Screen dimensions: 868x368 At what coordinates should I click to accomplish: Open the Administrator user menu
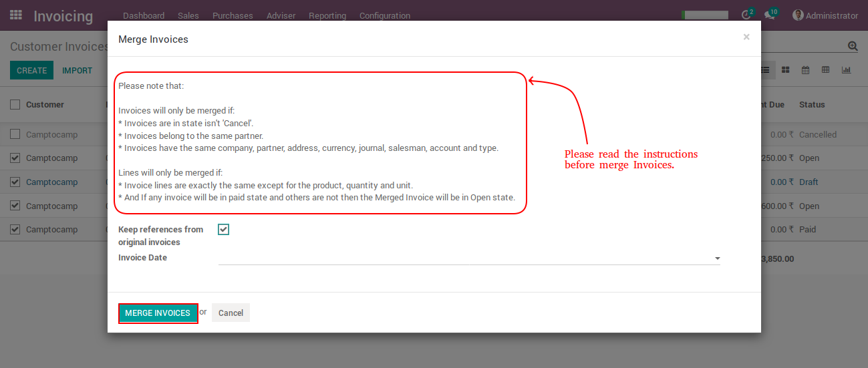point(825,15)
